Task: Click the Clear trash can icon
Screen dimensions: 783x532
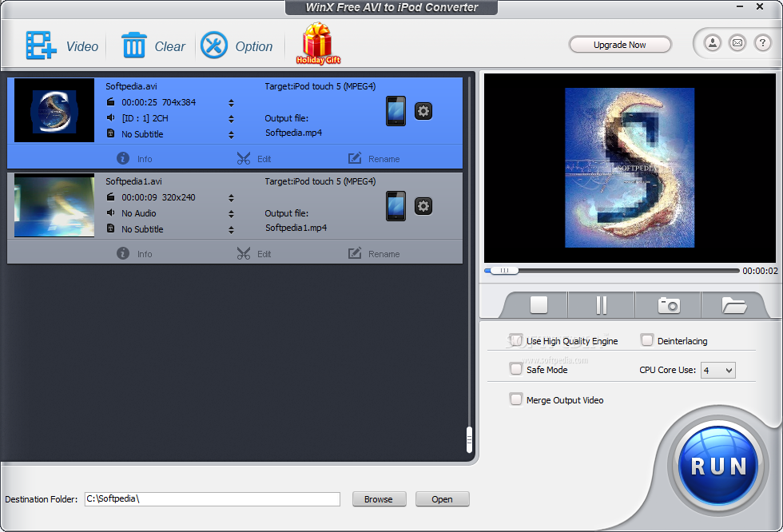Action: tap(134, 45)
